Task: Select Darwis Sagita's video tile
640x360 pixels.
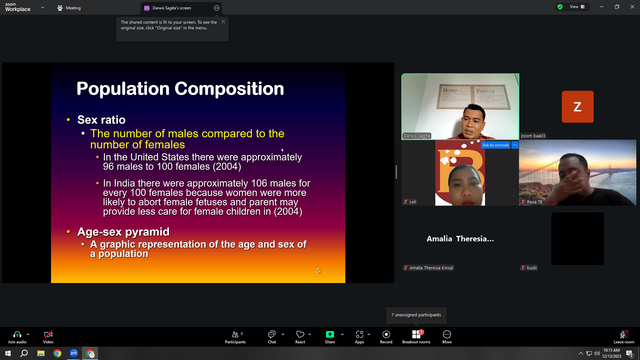Action: pyautogui.click(x=460, y=107)
